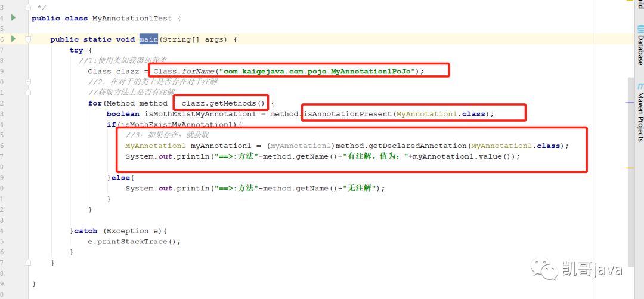Click the "无注解" string literal
Viewport: 644px width, 299px height.
pyautogui.click(x=360, y=189)
